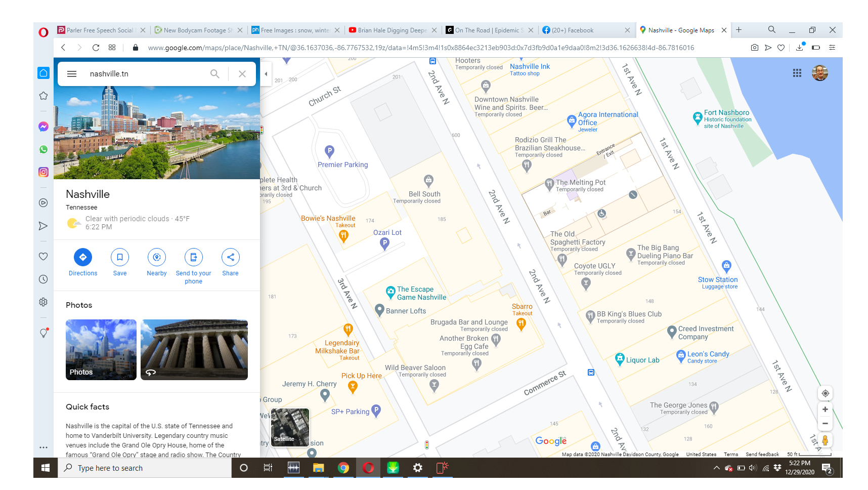The image size is (868, 490).
Task: Switch map to Satellite view
Action: pos(290,427)
